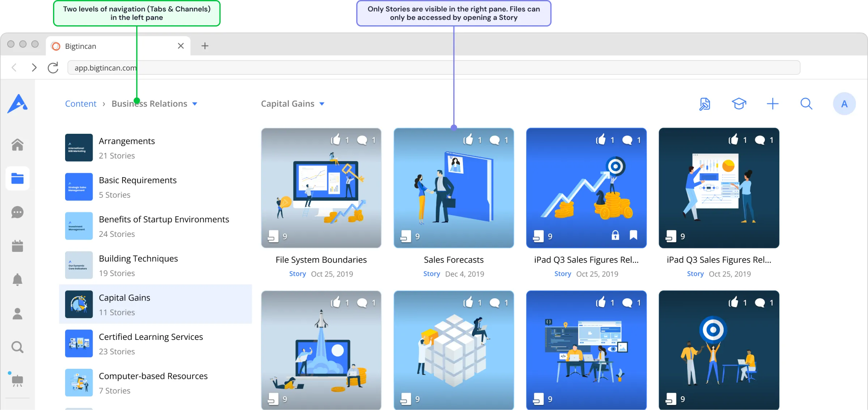
Task: Select the Basic Requirements channel
Action: tap(156, 187)
